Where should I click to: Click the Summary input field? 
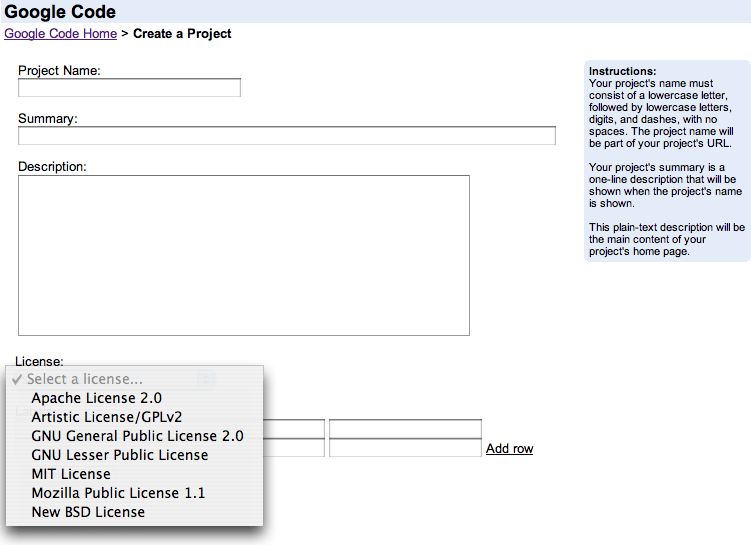pos(287,136)
